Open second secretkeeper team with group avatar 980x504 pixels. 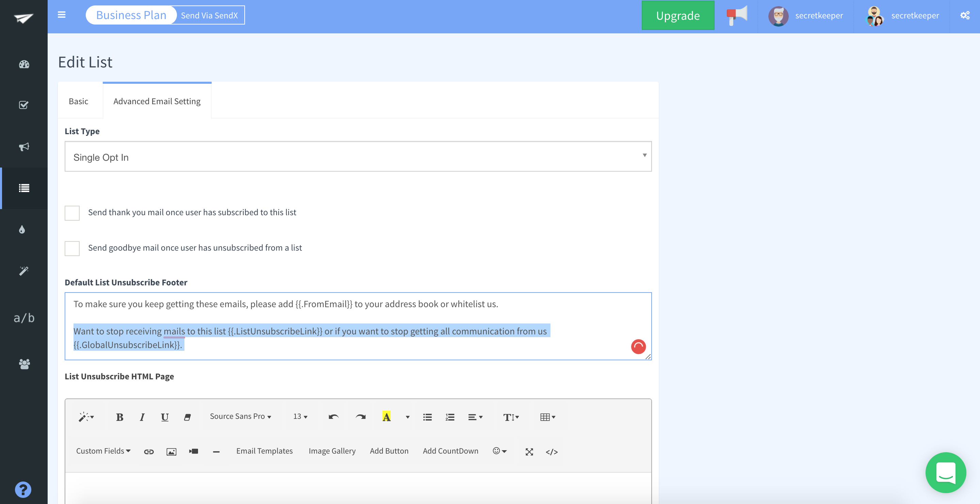[901, 16]
